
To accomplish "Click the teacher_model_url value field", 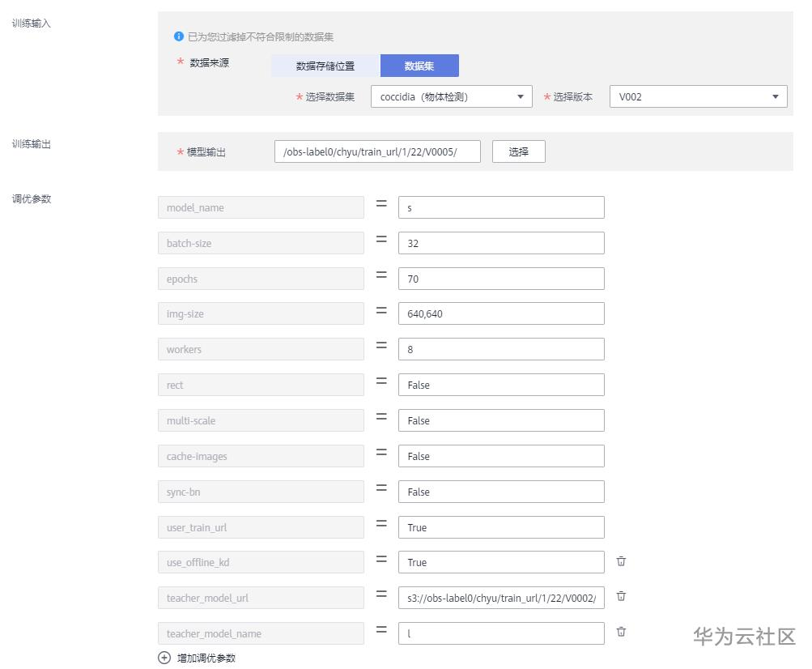I will pyautogui.click(x=501, y=598).
